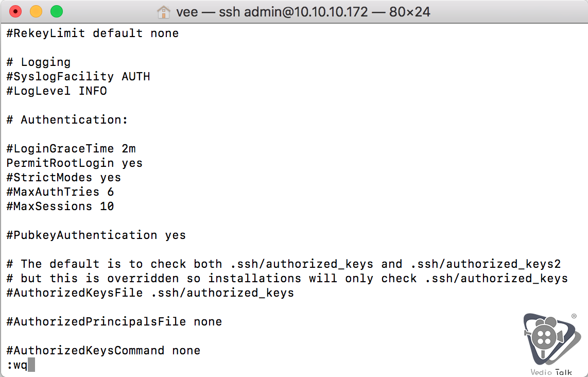
Task: Click the #AuthorizedKeysCommand none line
Action: click(x=103, y=351)
